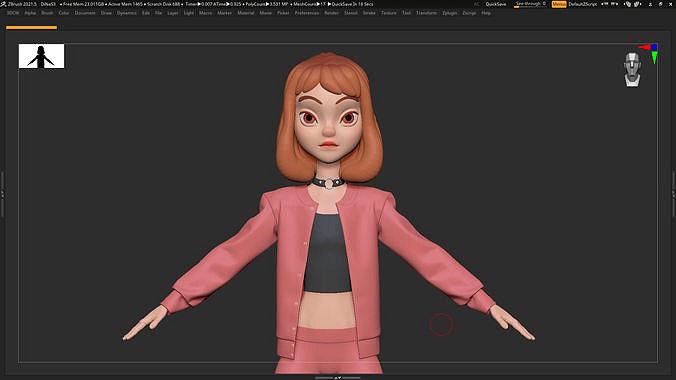
Task: Open the Color menu
Action: pos(64,13)
